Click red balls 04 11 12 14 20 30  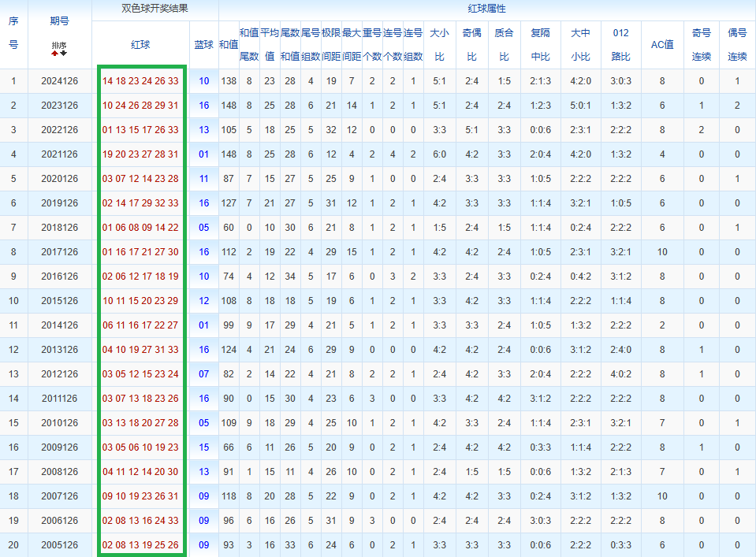pos(140,472)
